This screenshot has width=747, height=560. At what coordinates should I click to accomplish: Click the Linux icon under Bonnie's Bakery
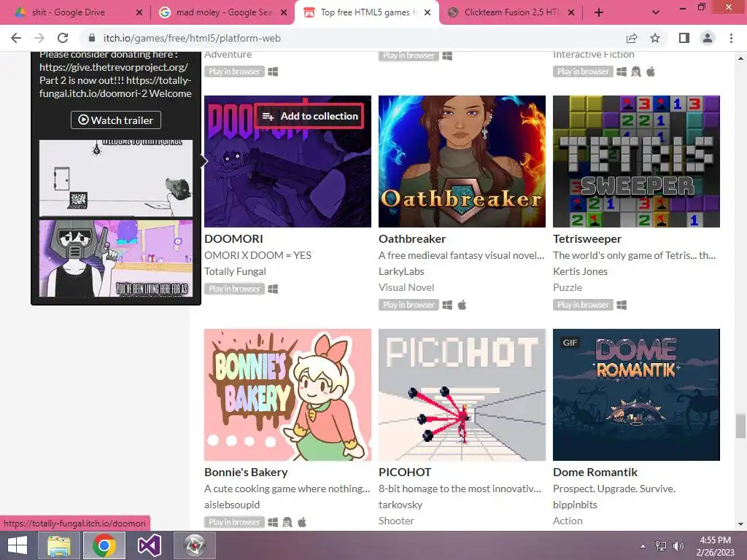pos(287,522)
